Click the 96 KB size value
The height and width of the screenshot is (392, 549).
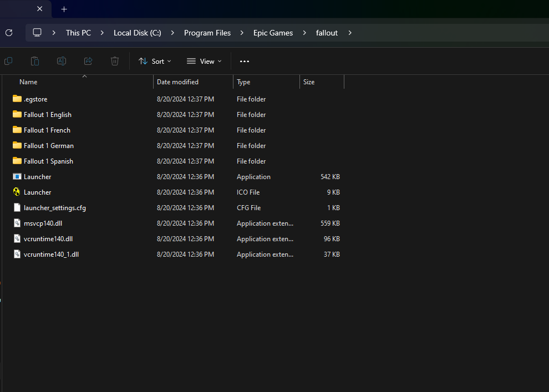coord(332,239)
